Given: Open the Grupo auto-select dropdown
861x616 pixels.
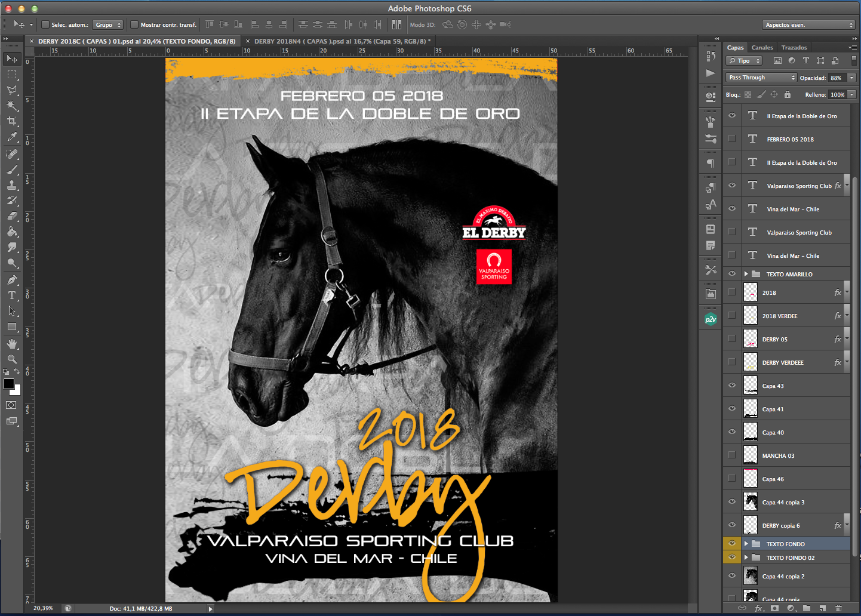Looking at the screenshot, I should tap(108, 24).
